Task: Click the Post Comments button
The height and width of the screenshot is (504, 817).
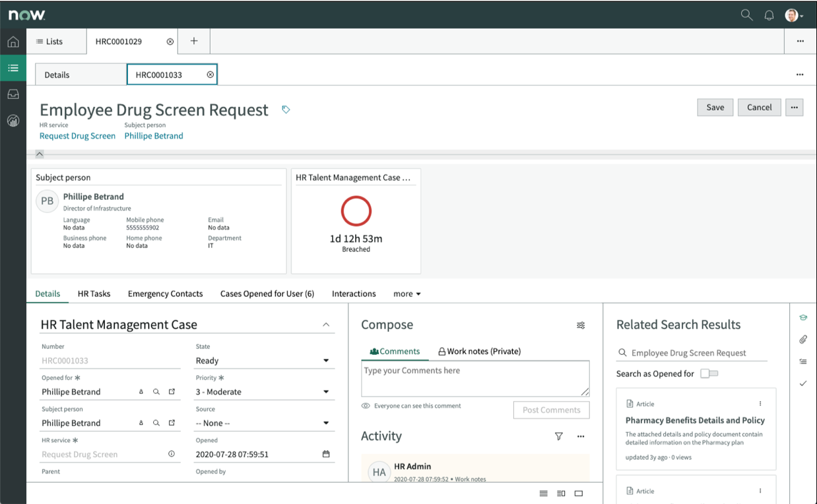Action: click(x=552, y=410)
